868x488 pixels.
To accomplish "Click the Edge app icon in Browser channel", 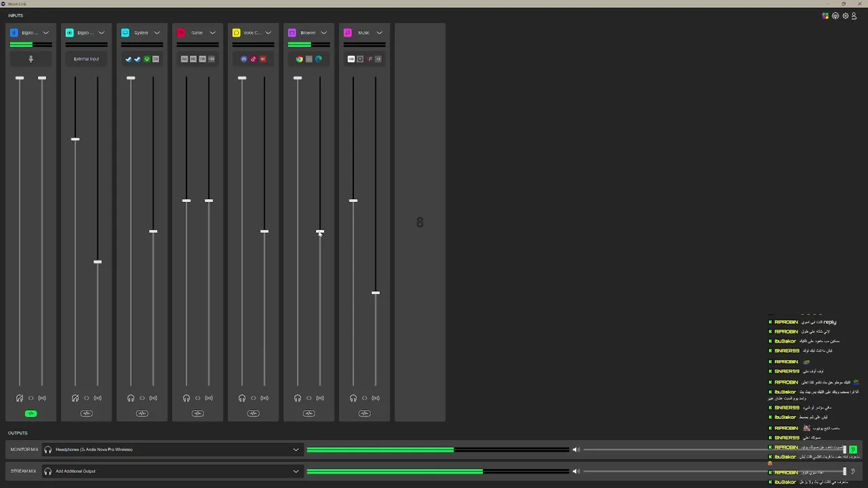I will (x=318, y=59).
